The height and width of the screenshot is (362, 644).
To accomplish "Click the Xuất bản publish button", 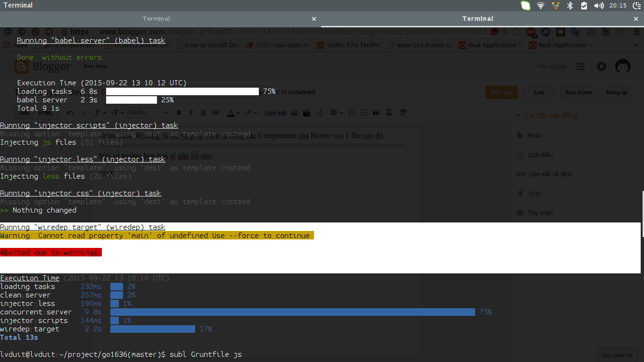I will [x=501, y=92].
